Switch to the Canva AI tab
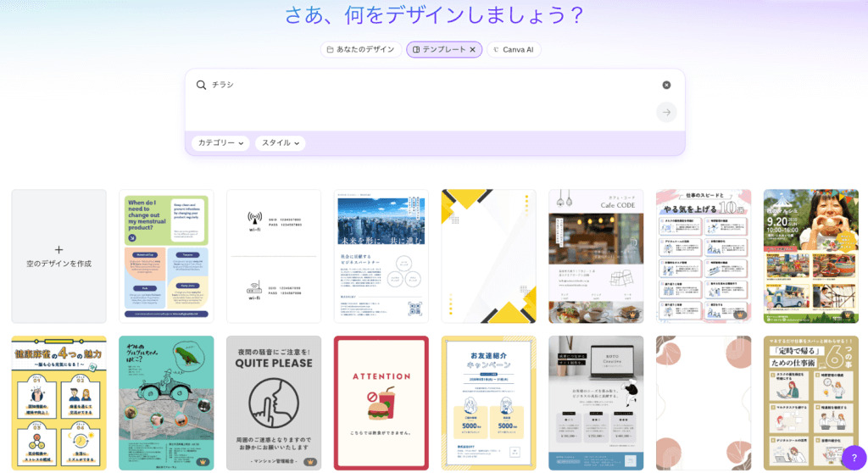Screen dimensions: 868x473 click(514, 49)
